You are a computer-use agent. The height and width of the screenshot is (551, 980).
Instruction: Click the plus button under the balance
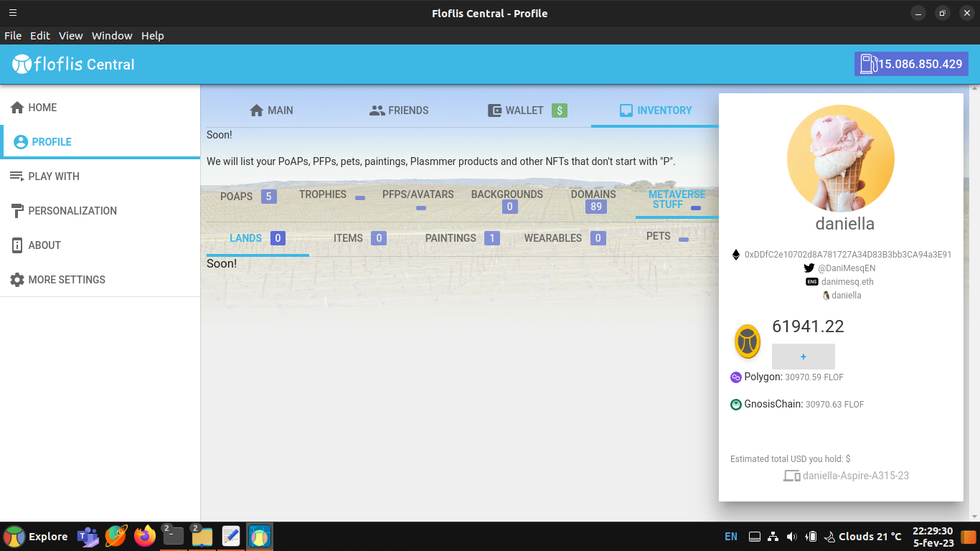point(804,357)
